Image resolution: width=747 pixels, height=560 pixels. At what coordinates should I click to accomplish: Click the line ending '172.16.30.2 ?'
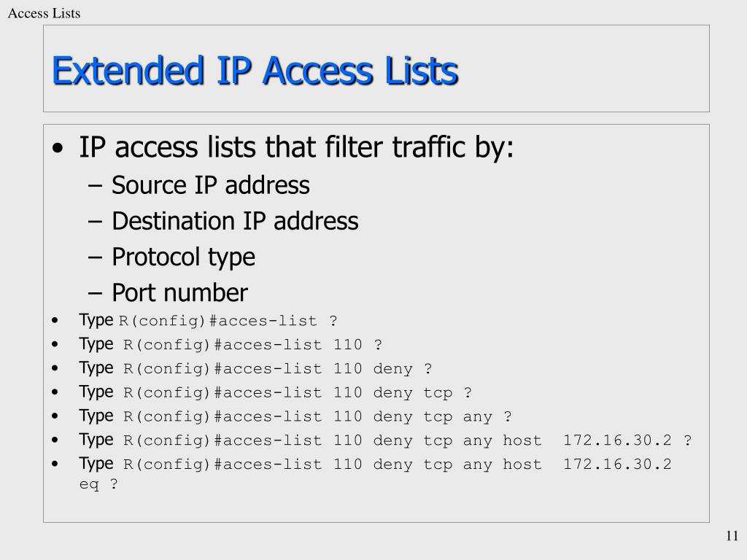click(385, 440)
